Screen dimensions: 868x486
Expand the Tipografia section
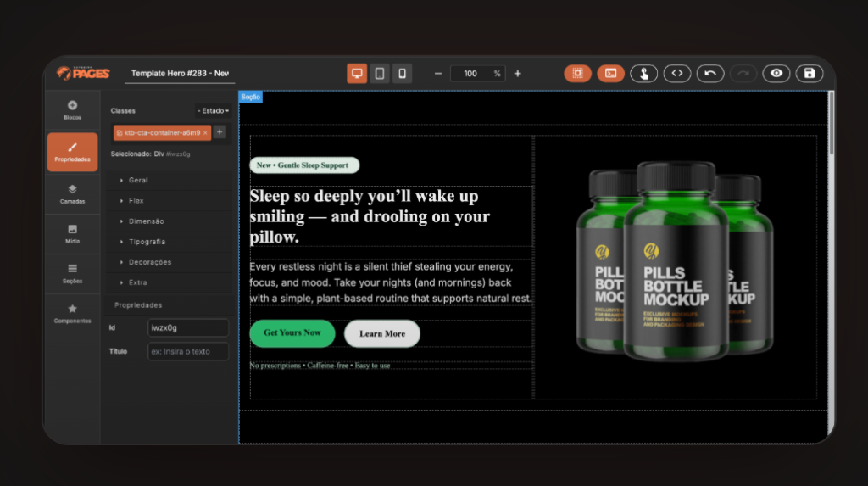click(147, 242)
